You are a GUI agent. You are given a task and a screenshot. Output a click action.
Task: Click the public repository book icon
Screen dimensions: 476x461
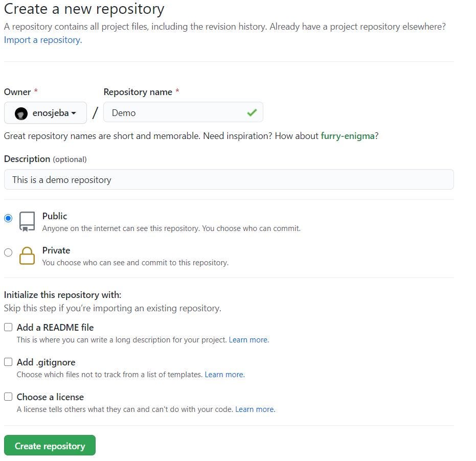pos(27,221)
